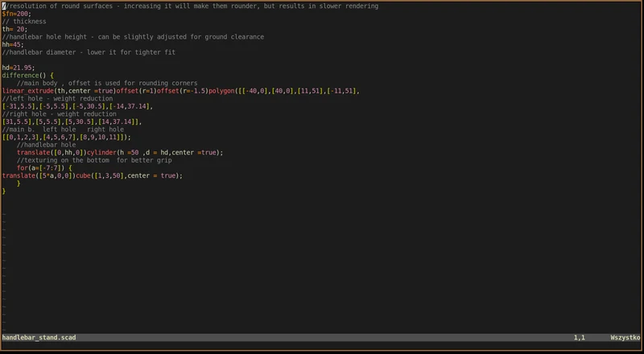Click first offset(r=1) call
The height and width of the screenshot is (354, 644).
point(136,91)
